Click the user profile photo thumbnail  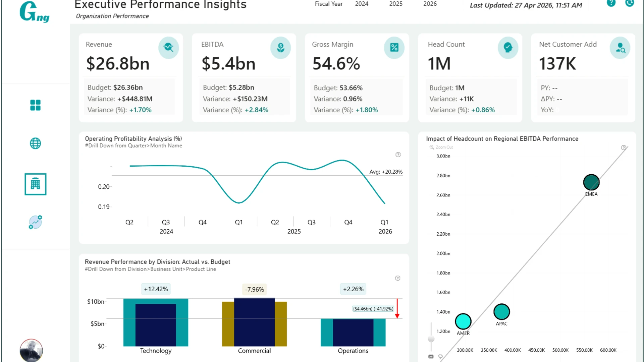(31, 350)
